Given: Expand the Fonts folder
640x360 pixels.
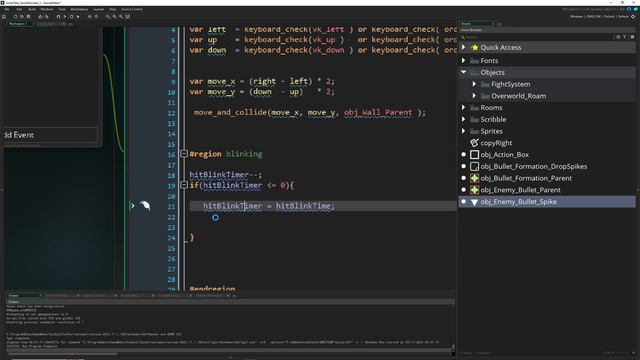Looking at the screenshot, I should click(464, 60).
